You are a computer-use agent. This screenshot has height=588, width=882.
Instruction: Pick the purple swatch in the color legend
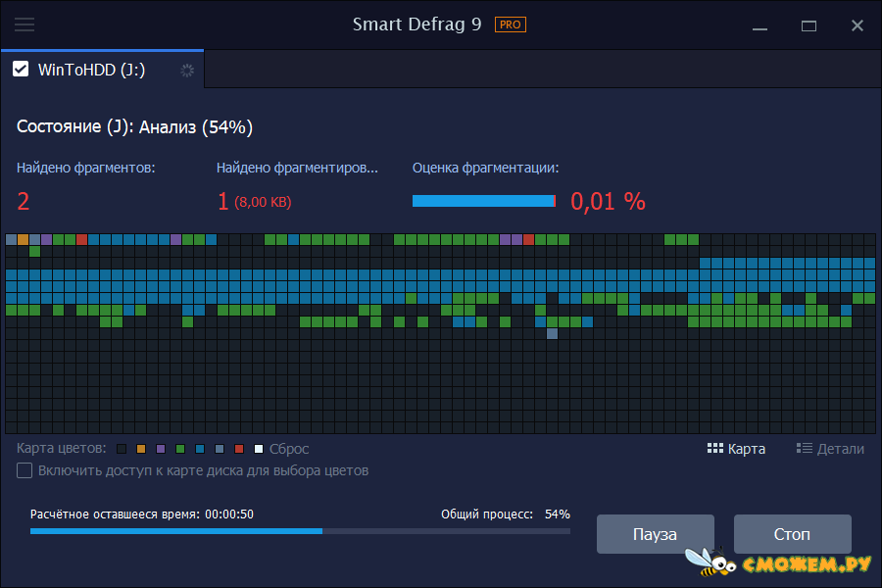pyautogui.click(x=161, y=449)
